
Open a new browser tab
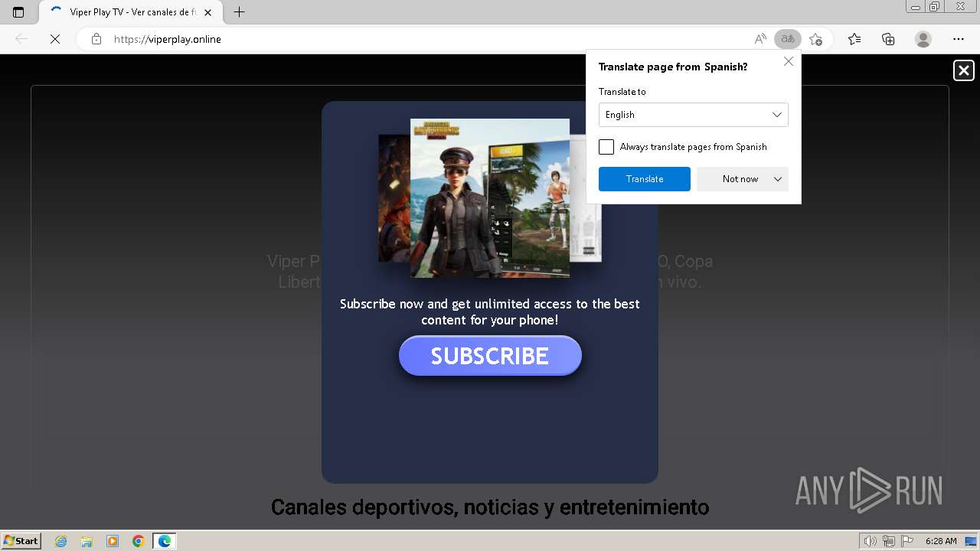pyautogui.click(x=239, y=12)
